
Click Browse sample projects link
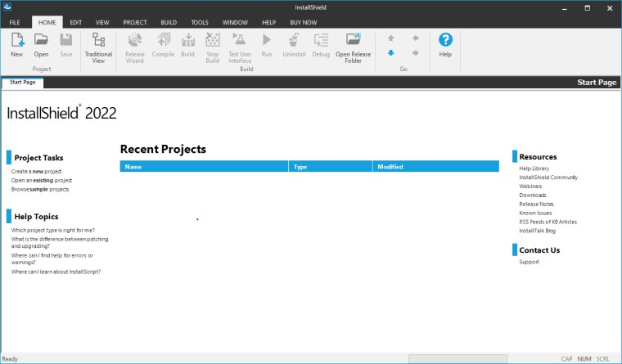(40, 190)
